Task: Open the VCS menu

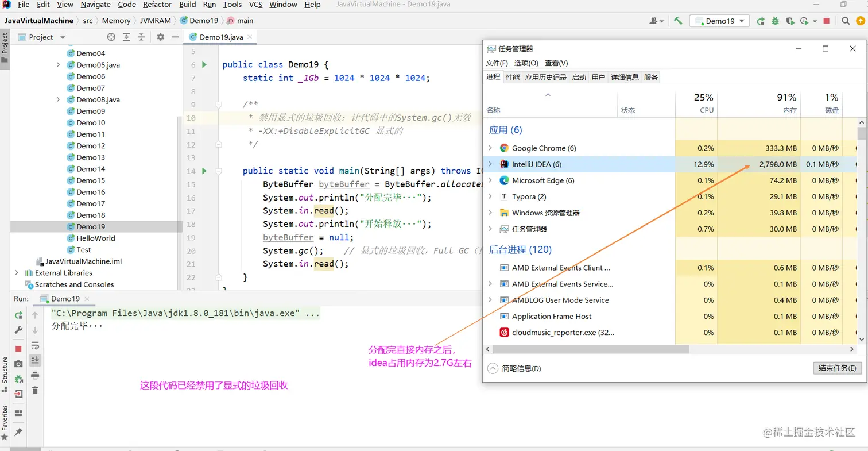Action: pos(256,5)
